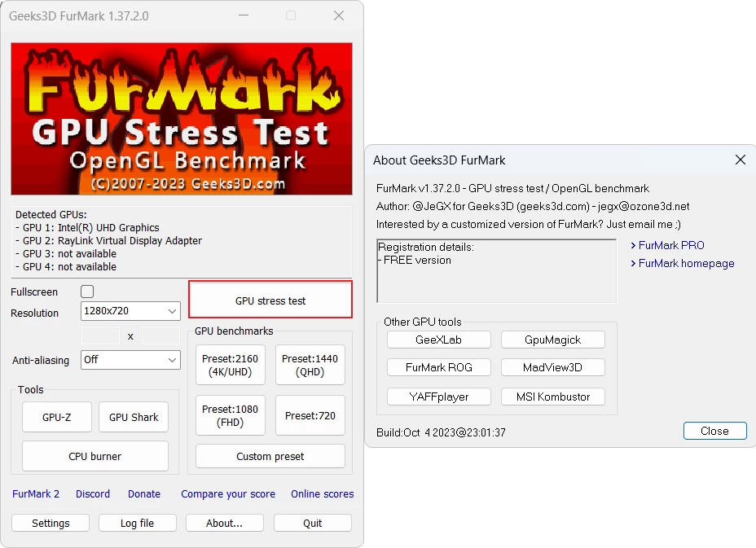Open the Settings button
The image size is (756, 548).
pyautogui.click(x=51, y=523)
